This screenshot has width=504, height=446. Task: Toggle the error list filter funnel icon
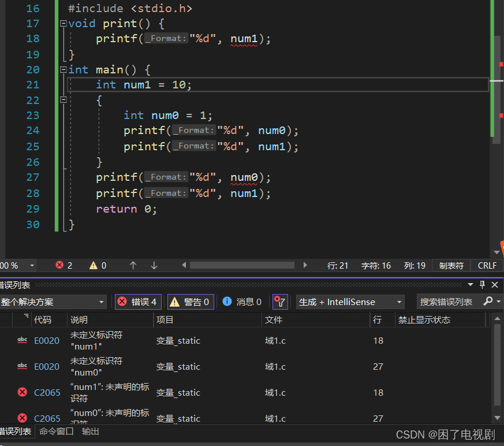(280, 302)
